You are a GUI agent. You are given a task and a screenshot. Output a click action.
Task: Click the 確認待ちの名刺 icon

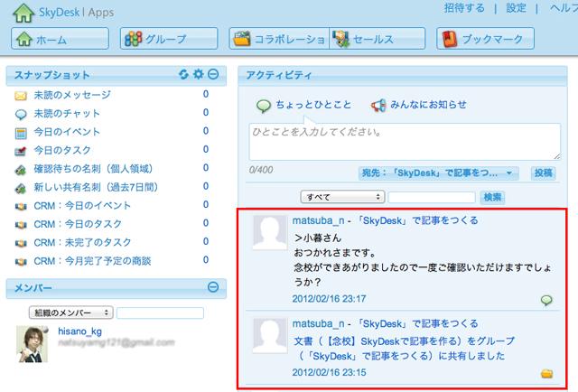tap(21, 170)
